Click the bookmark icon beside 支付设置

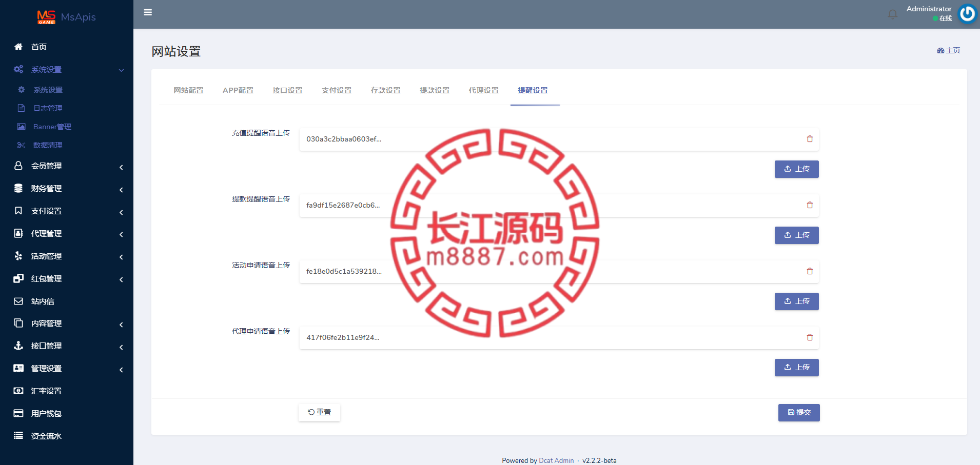pyautogui.click(x=18, y=211)
